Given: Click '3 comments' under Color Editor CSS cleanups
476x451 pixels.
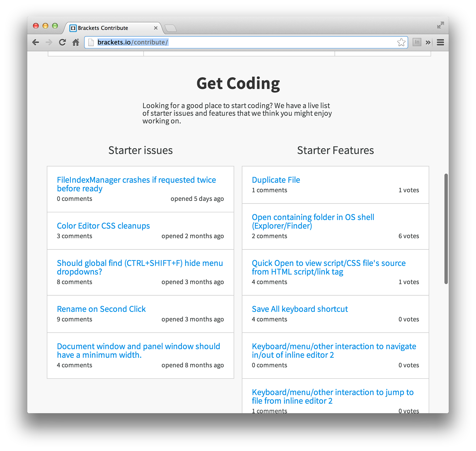Looking at the screenshot, I should [x=74, y=236].
